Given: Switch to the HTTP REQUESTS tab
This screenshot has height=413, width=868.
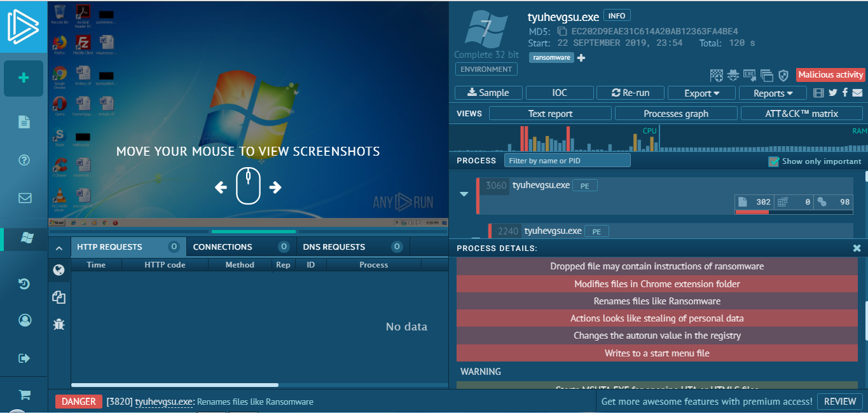Looking at the screenshot, I should [128, 247].
